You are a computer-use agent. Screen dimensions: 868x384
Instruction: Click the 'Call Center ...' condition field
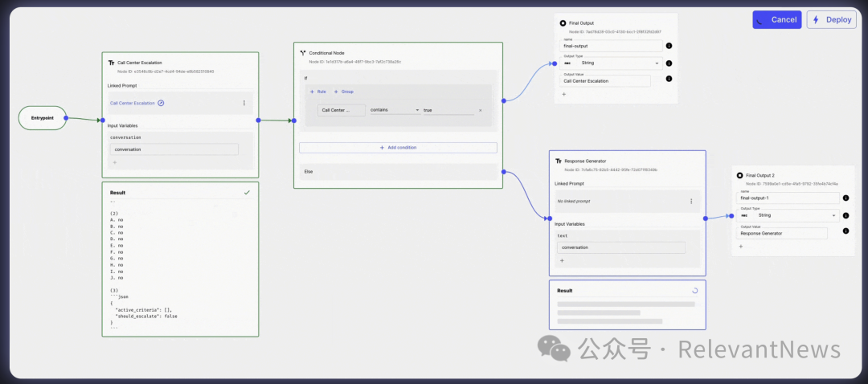pyautogui.click(x=342, y=110)
